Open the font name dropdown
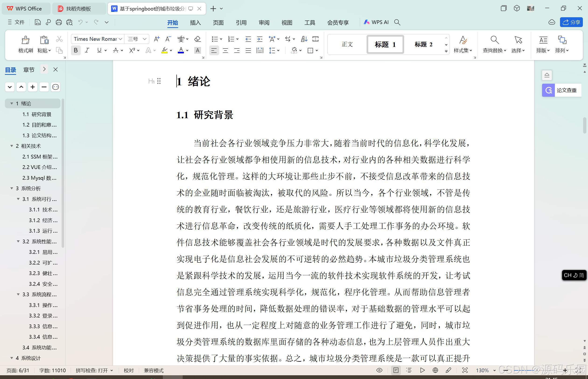Viewport: 588px width, 379px height. point(120,39)
